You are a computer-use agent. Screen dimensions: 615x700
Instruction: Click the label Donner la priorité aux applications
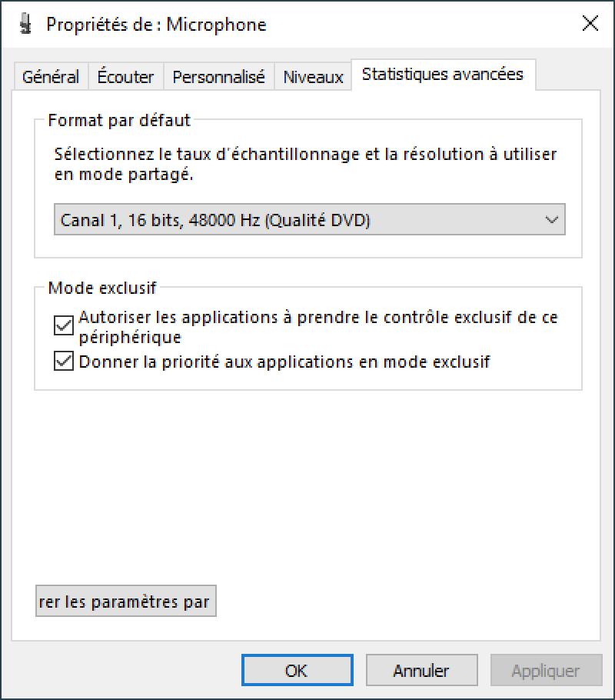216,362
